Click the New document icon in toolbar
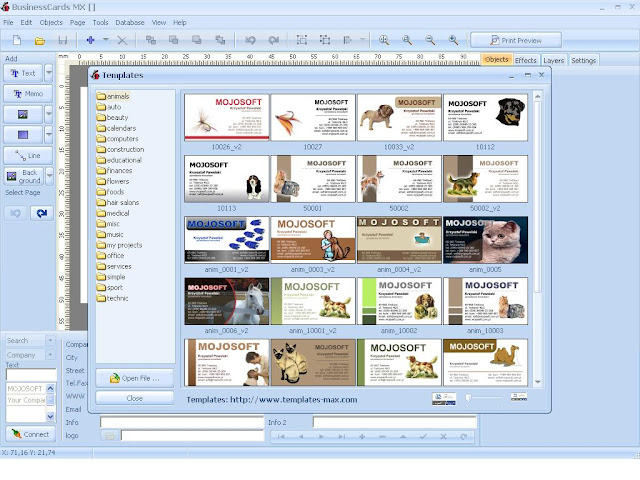This screenshot has width=640, height=480. (17, 40)
